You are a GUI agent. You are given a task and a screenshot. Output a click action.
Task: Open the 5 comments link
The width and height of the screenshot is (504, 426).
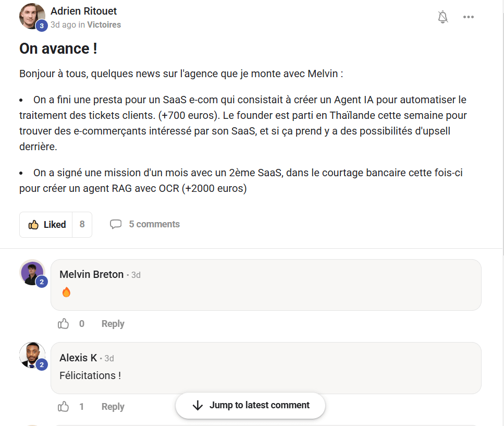click(x=154, y=224)
